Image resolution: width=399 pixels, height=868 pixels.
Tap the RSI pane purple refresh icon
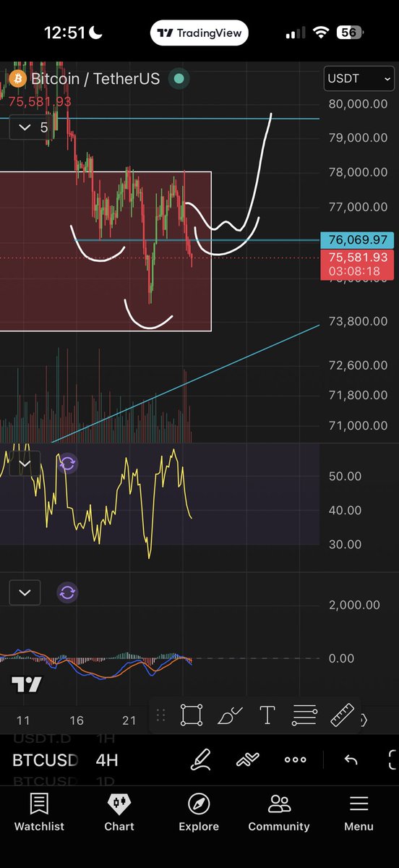67,464
